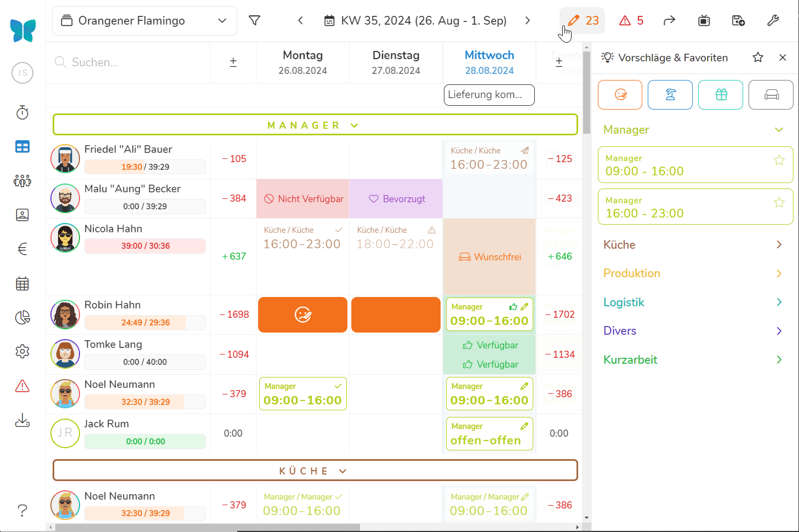
Task: Click the filter funnel icon
Action: click(x=254, y=21)
